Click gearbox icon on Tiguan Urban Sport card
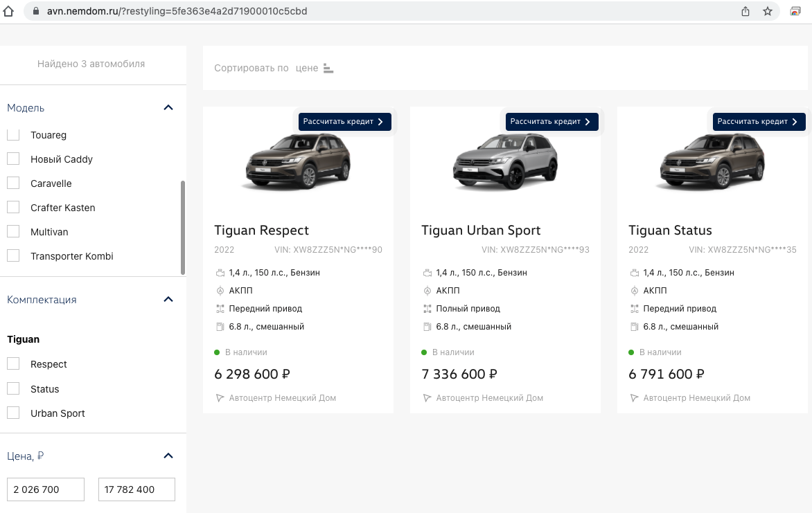812x513 pixels. 427,291
